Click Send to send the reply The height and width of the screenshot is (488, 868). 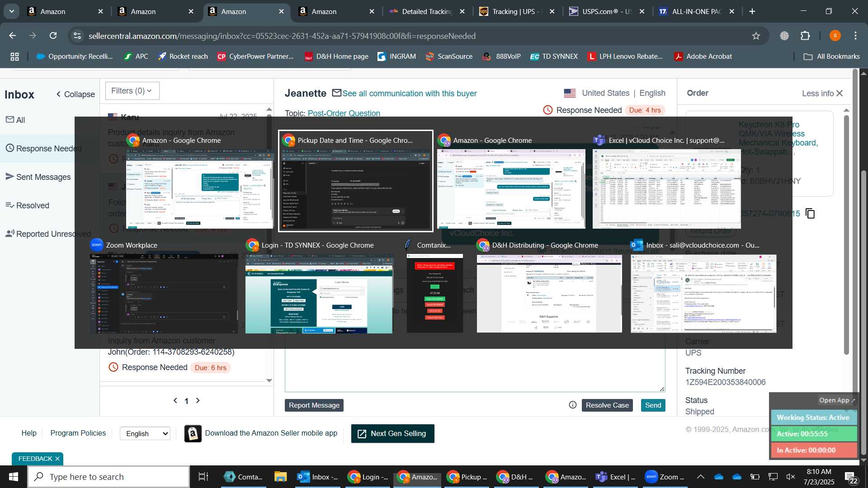653,405
